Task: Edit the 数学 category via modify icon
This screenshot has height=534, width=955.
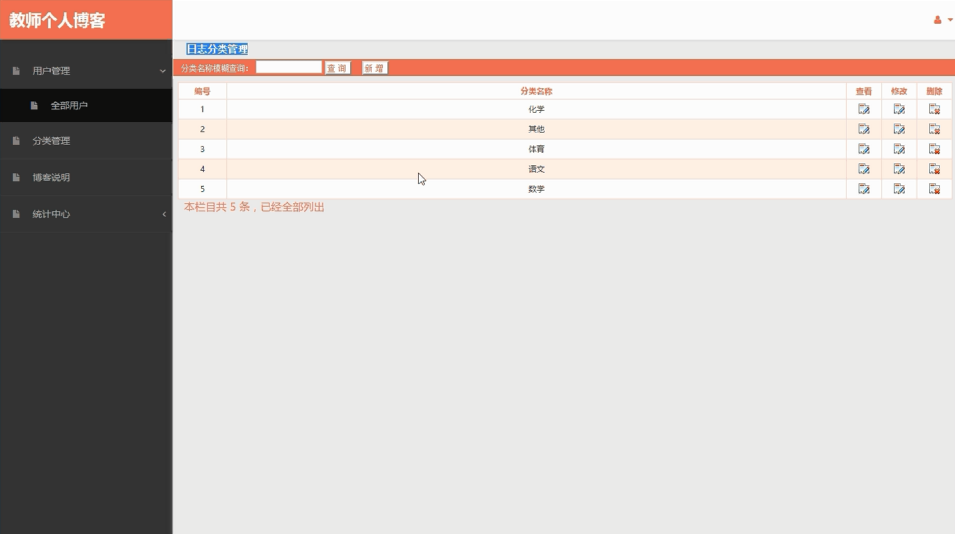Action: 899,189
